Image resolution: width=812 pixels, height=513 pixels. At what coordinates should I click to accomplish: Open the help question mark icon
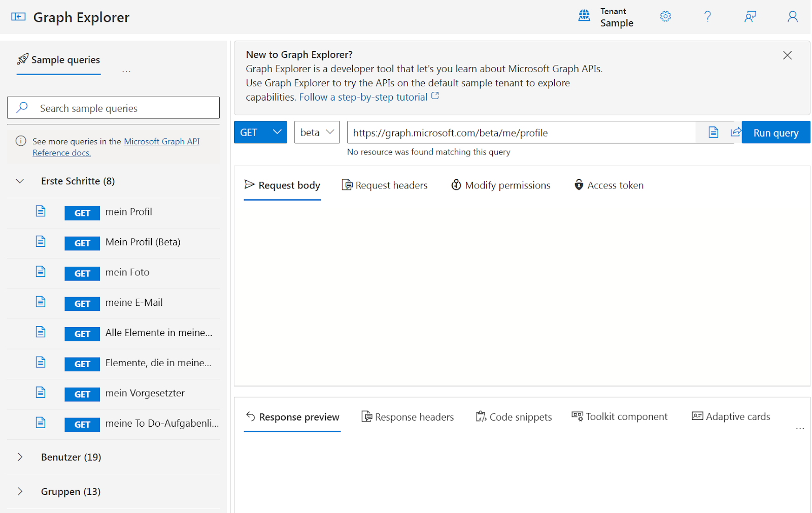click(x=707, y=16)
